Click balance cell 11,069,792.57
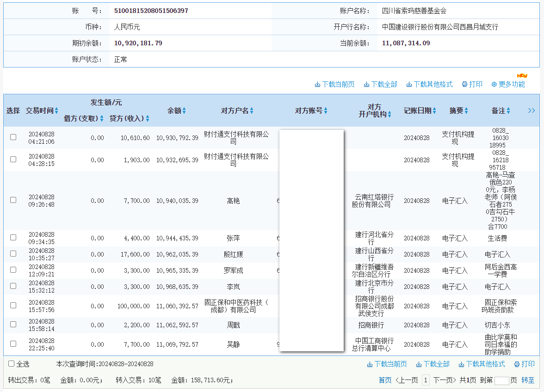 (177, 345)
